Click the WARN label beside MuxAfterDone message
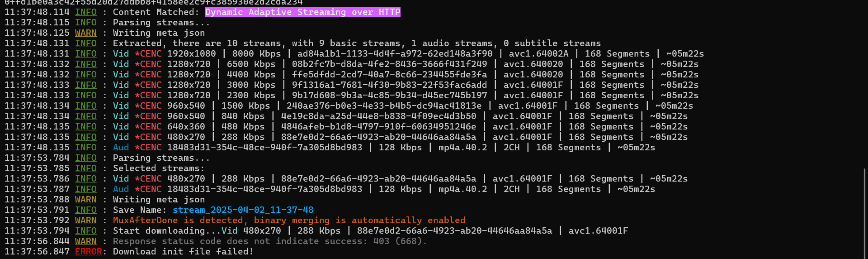Viewport: 868px width, 259px height. [85, 221]
